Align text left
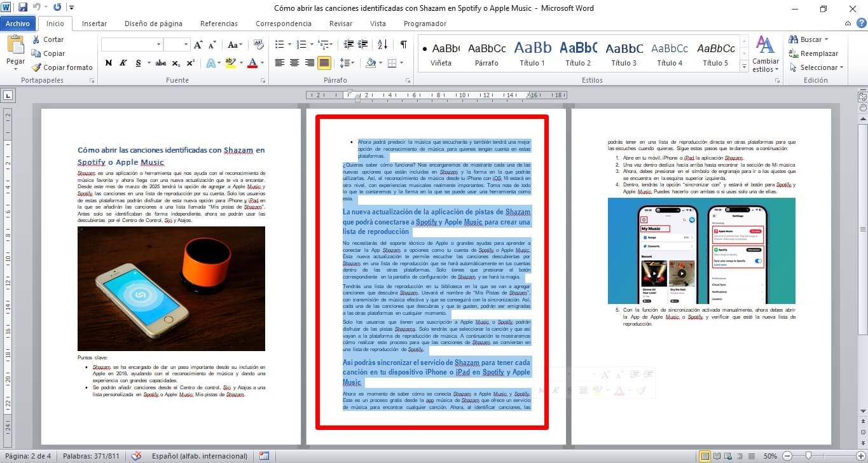 pyautogui.click(x=279, y=63)
